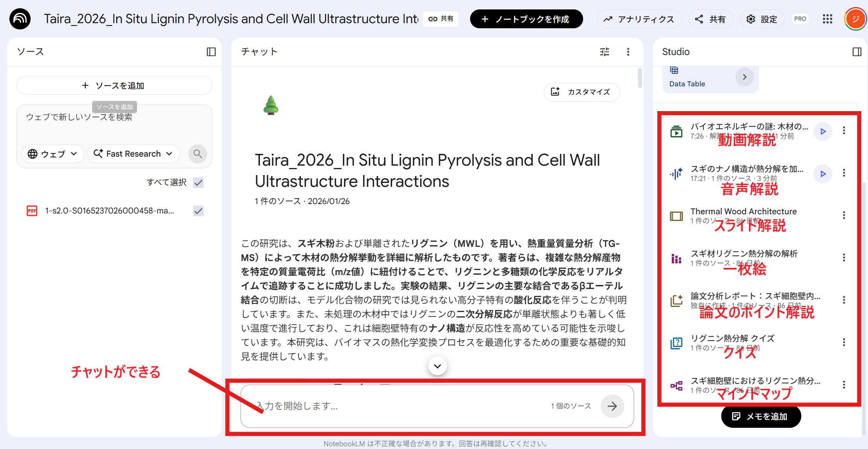Play the バイオエネルギーの謎 video overview

click(x=823, y=131)
